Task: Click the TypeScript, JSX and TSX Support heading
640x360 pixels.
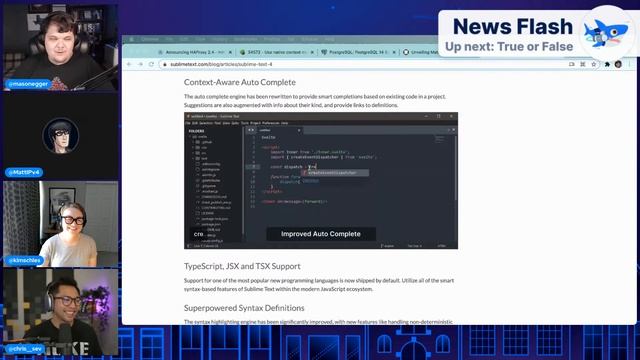Action: pos(242,266)
